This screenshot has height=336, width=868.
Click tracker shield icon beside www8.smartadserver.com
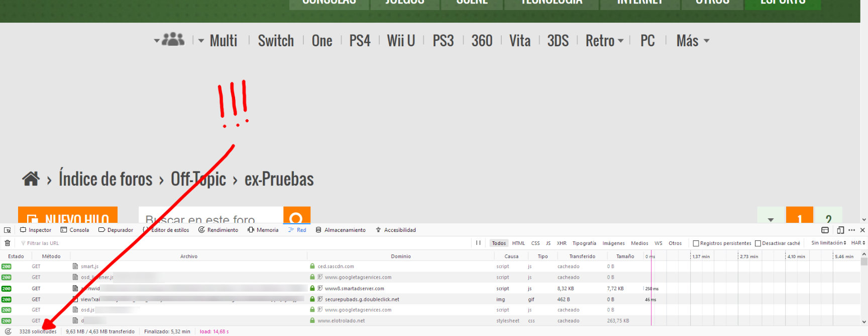(x=320, y=289)
